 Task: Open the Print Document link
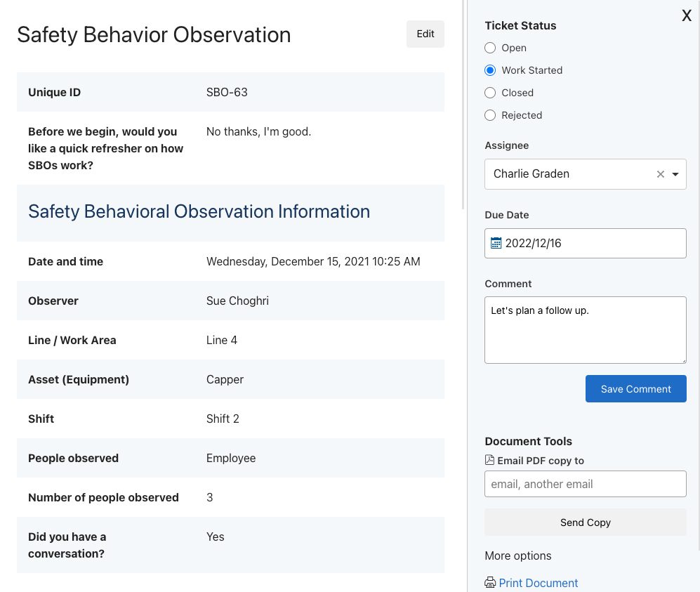[x=538, y=583]
